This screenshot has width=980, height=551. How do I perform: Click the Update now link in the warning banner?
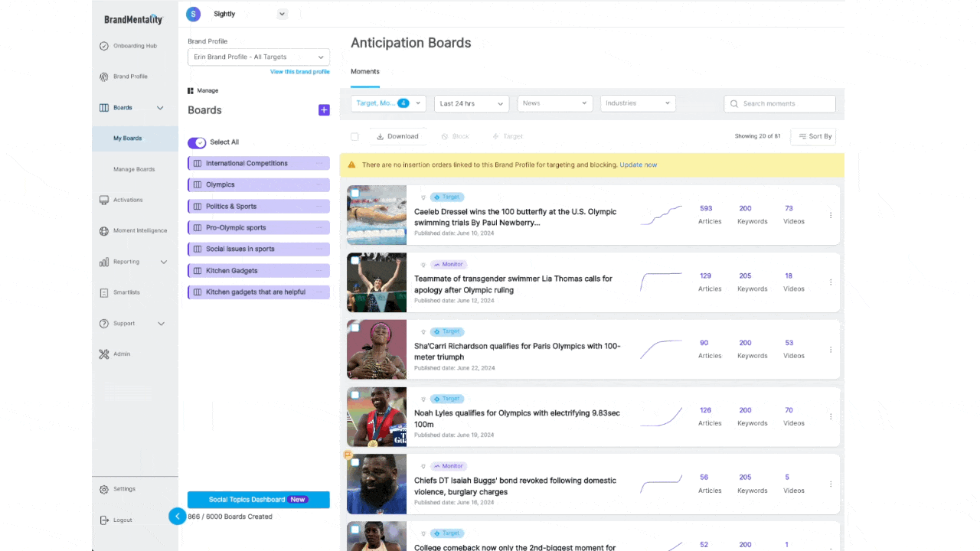pos(638,165)
